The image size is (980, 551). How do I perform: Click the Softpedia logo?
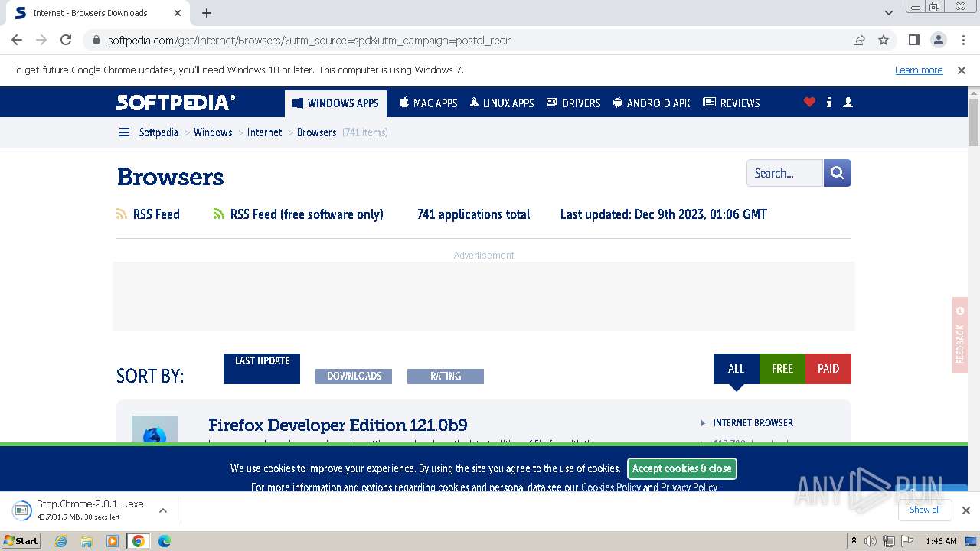tap(175, 103)
